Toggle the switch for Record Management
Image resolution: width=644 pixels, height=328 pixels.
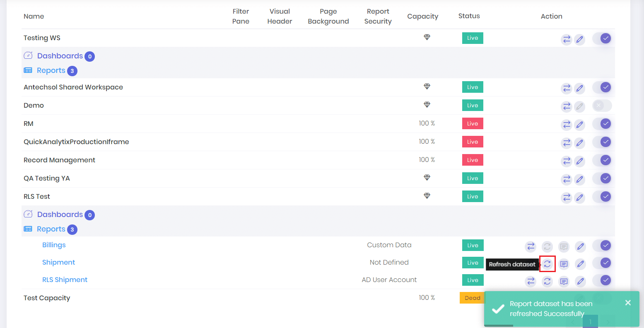pos(605,160)
